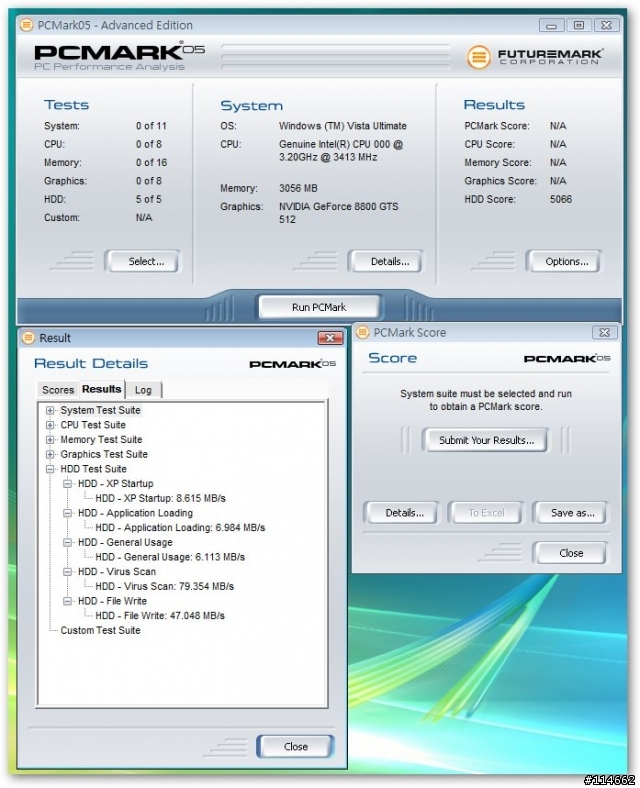Click HDD tests count '5 of 5'
The width and height of the screenshot is (640, 788).
[149, 199]
